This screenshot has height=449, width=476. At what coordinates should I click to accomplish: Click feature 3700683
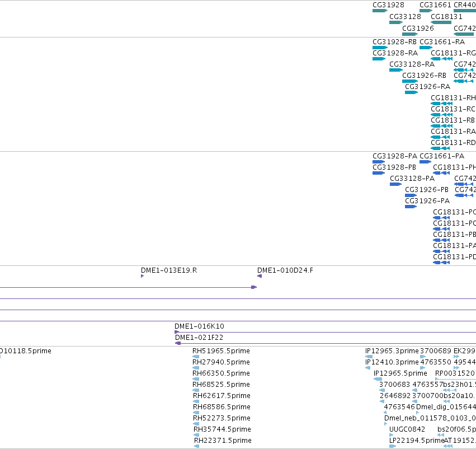pos(382,390)
